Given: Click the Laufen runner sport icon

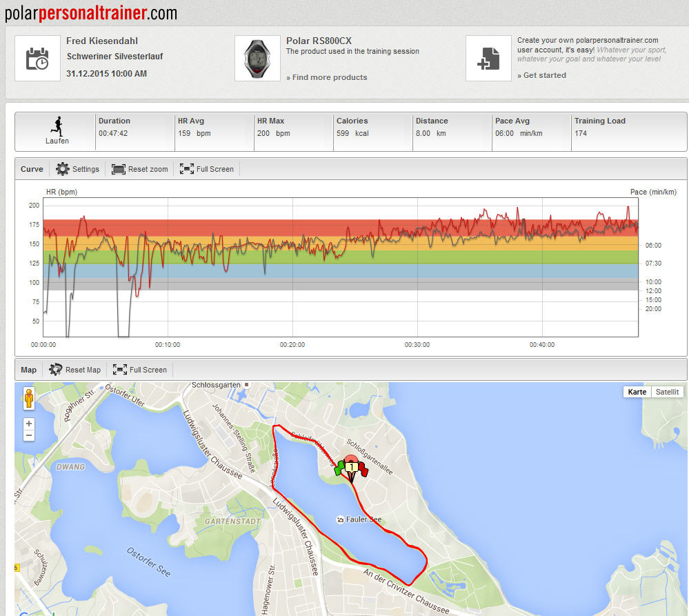Looking at the screenshot, I should click(x=57, y=126).
